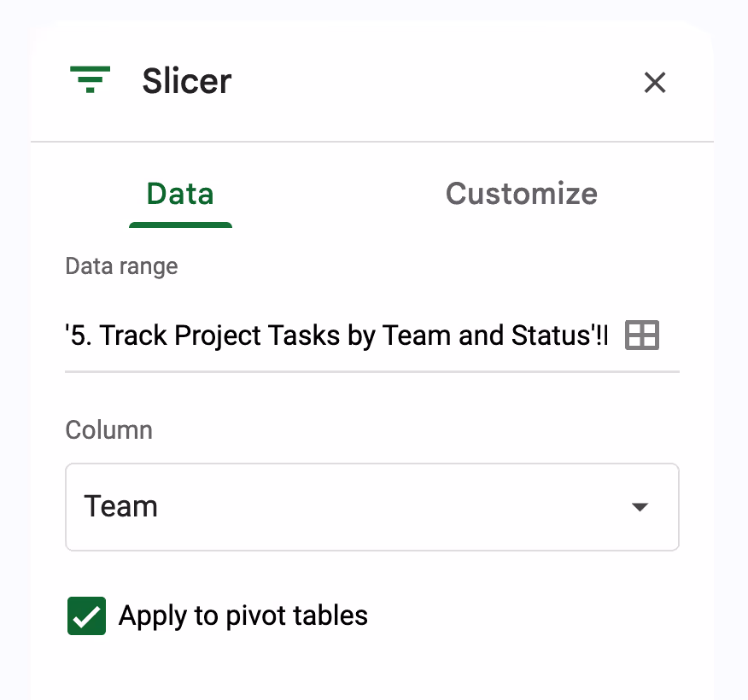Click the Slicer title text
This screenshot has height=700, width=748.
click(x=186, y=81)
